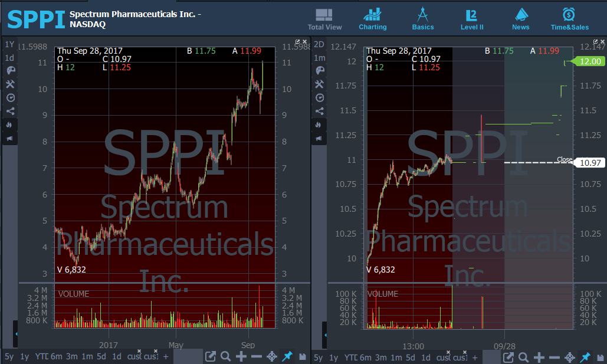Open the Total View panel
This screenshot has height=364, width=607.
coord(324,19)
